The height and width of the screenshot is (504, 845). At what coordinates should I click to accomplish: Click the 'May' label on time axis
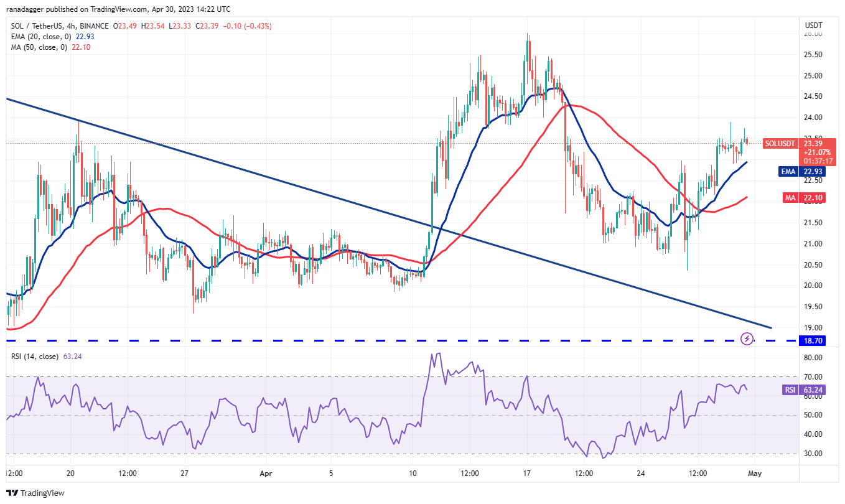coord(755,473)
